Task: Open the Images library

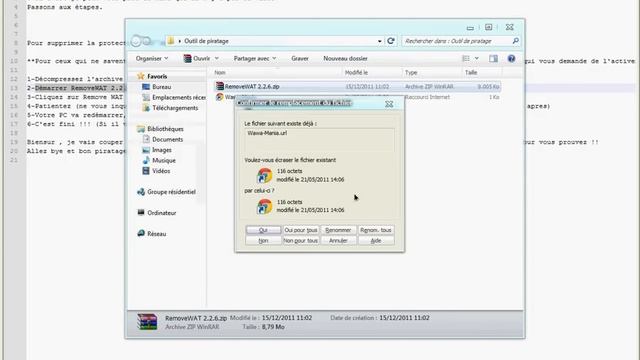Action: click(162, 150)
